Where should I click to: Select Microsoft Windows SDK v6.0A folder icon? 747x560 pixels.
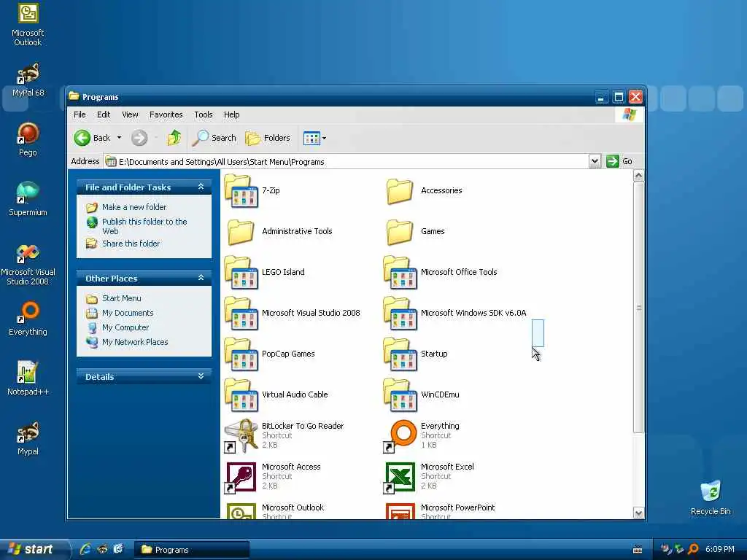400,314
